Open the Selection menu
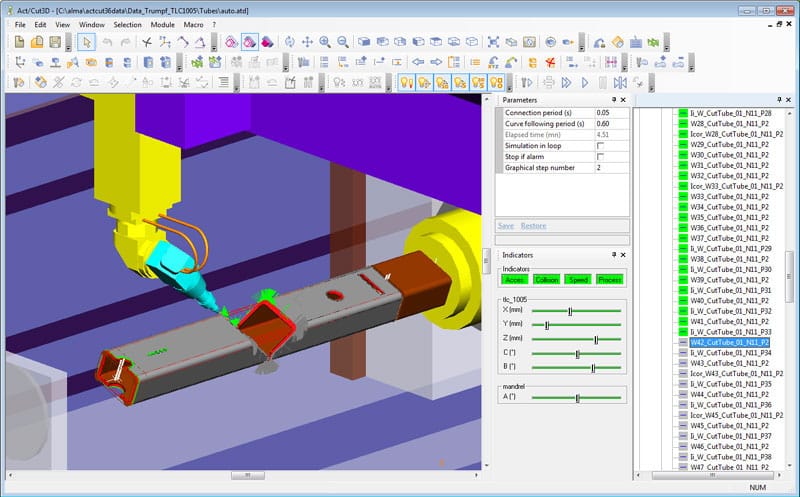This screenshot has height=497, width=800. [x=127, y=24]
